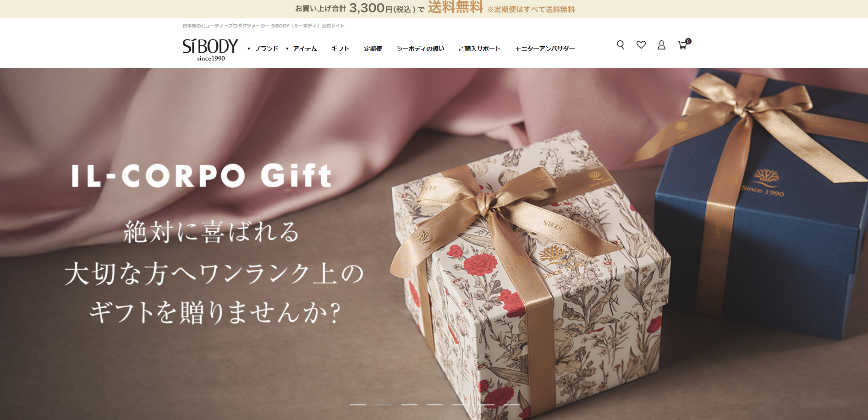Image resolution: width=868 pixels, height=420 pixels.
Task: Open the search magnifier icon
Action: (621, 45)
